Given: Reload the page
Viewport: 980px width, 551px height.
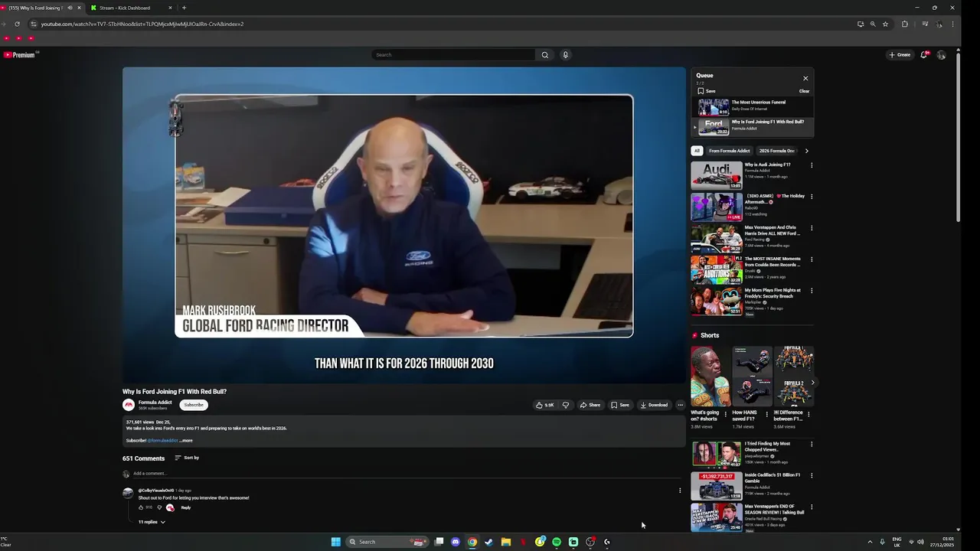Looking at the screenshot, I should [17, 24].
